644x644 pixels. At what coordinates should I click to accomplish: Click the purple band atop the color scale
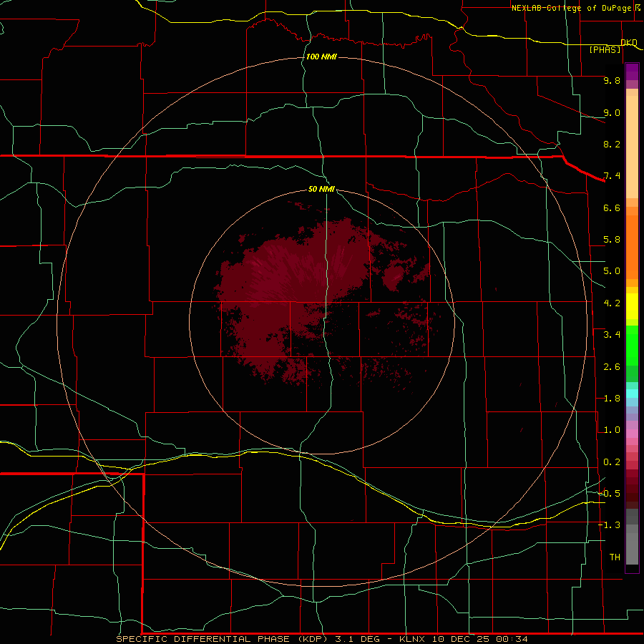point(632,72)
